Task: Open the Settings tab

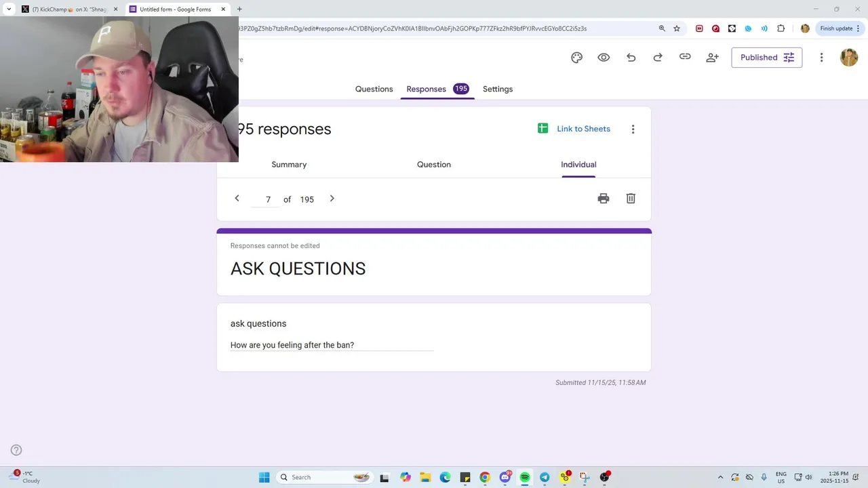Action: pyautogui.click(x=498, y=89)
